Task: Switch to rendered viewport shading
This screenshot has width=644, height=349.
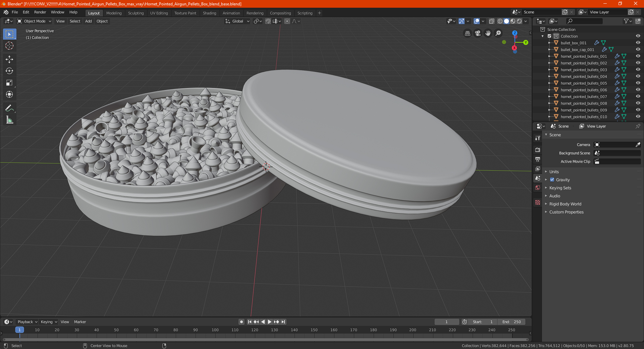Action: pos(519,21)
